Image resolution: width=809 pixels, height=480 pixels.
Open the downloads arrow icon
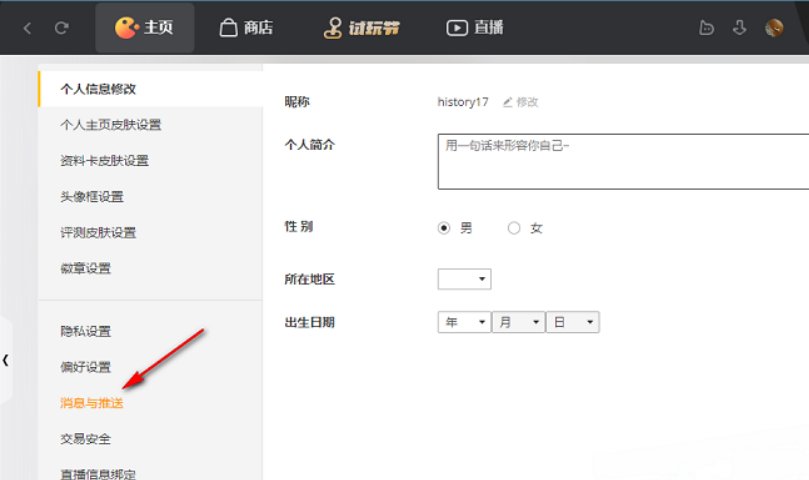click(740, 28)
